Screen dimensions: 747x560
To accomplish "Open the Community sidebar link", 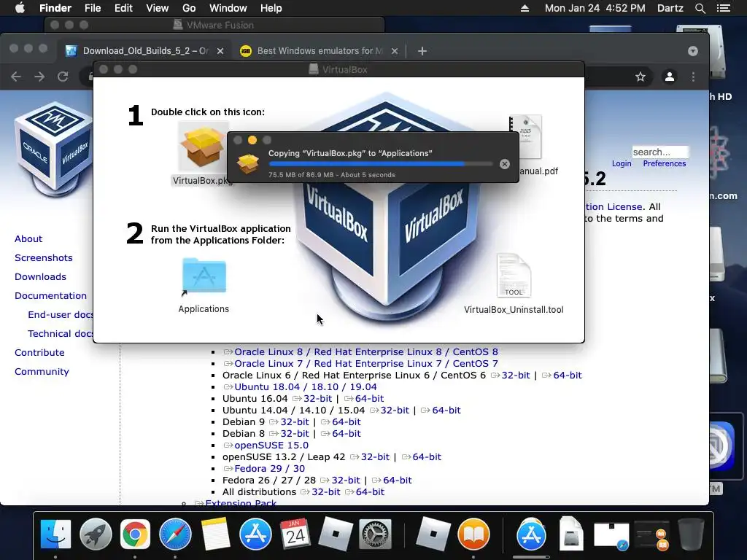I will coord(42,372).
